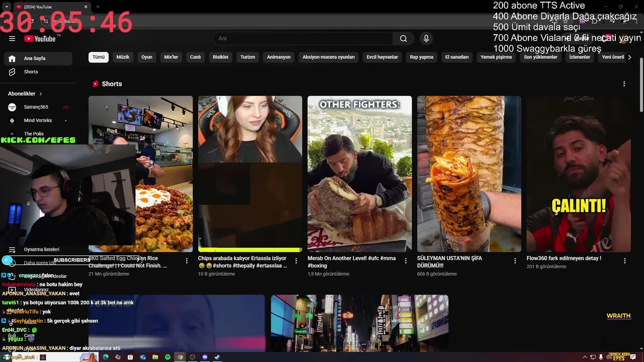Open options for Merab On Another Level short
Image resolution: width=644 pixels, height=362 pixels.
tap(406, 261)
